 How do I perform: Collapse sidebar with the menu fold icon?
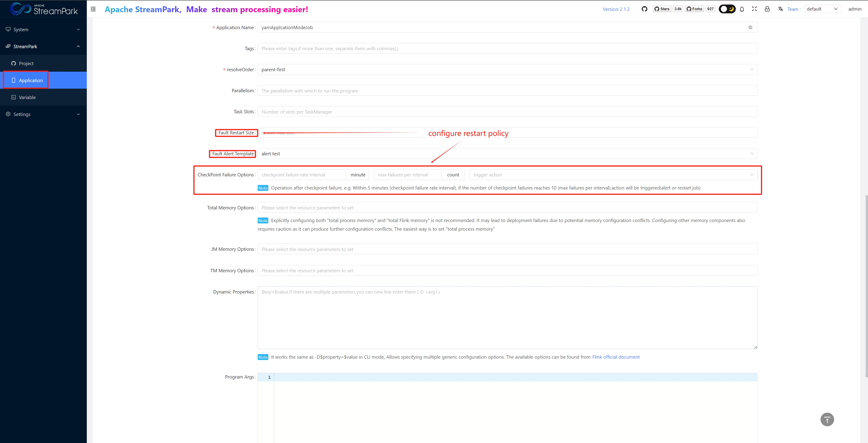coord(93,9)
